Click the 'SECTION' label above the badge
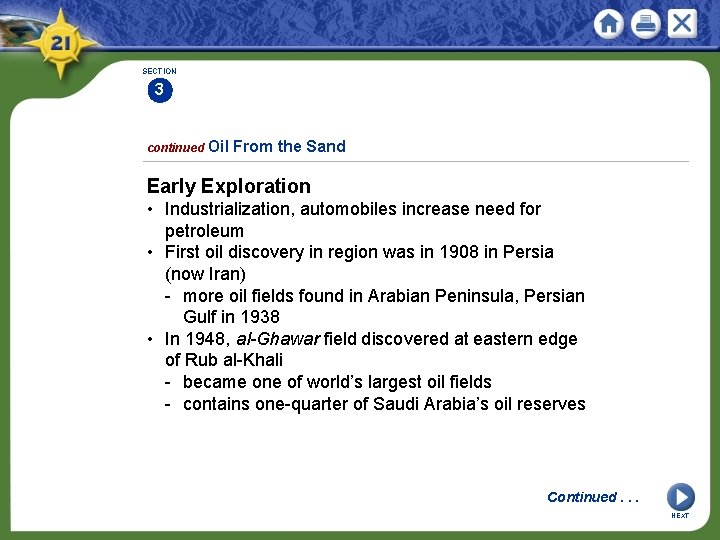 (x=159, y=71)
